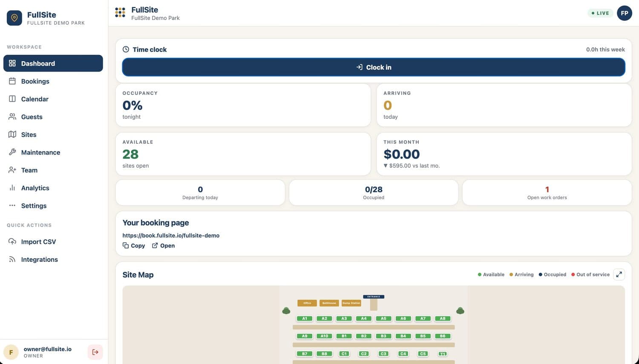Select site A10 on the map
Viewport: 639px width, 364px height.
[324, 336]
